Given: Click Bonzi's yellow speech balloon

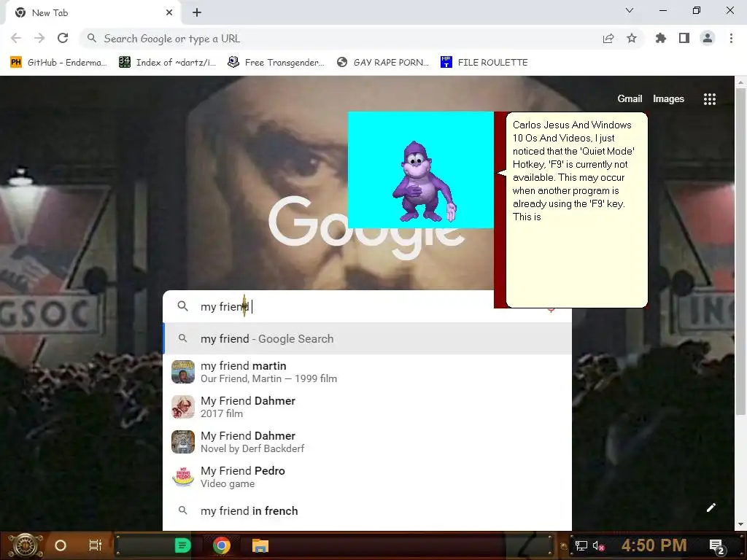Looking at the screenshot, I should 576,209.
